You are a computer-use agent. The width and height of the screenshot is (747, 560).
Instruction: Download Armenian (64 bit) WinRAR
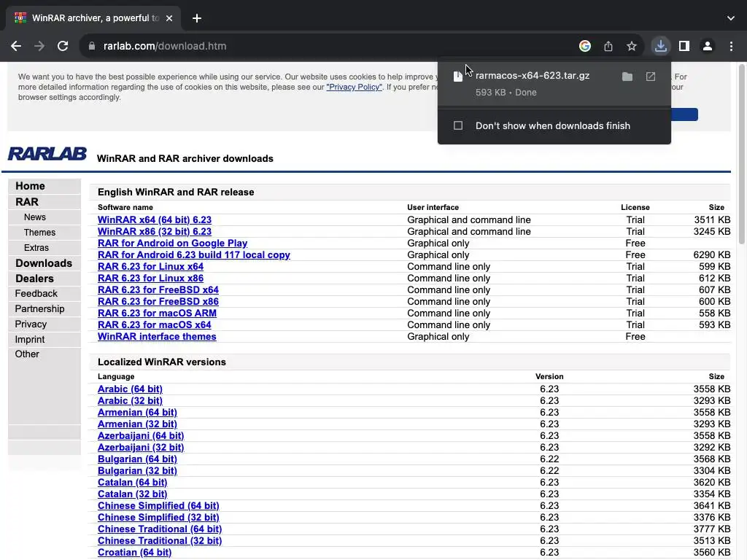tap(137, 413)
